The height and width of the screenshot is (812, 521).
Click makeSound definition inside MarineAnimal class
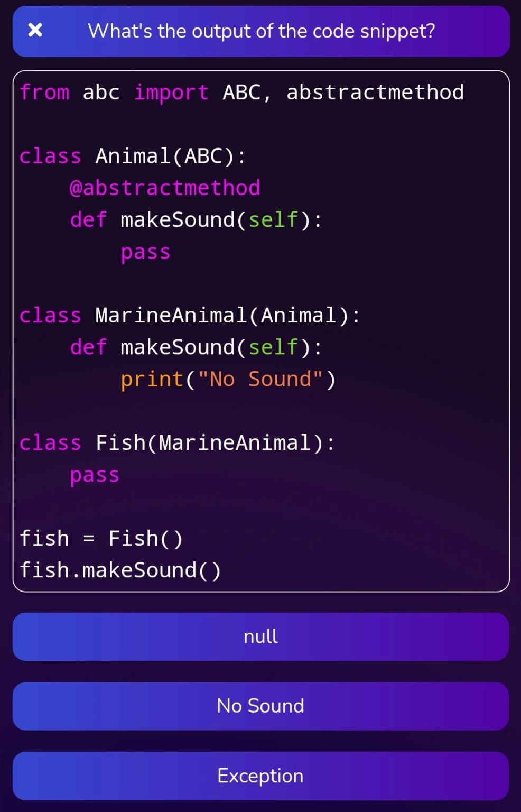[x=196, y=347]
